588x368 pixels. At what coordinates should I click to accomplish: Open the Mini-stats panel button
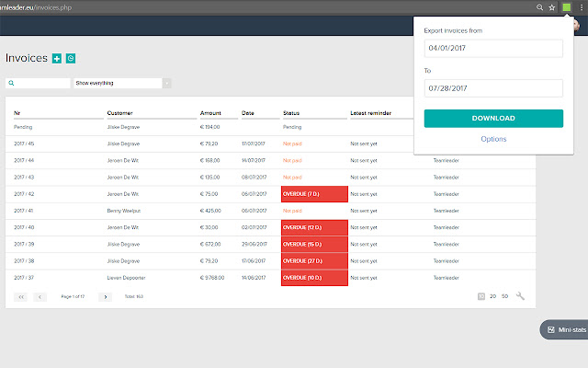pyautogui.click(x=564, y=329)
